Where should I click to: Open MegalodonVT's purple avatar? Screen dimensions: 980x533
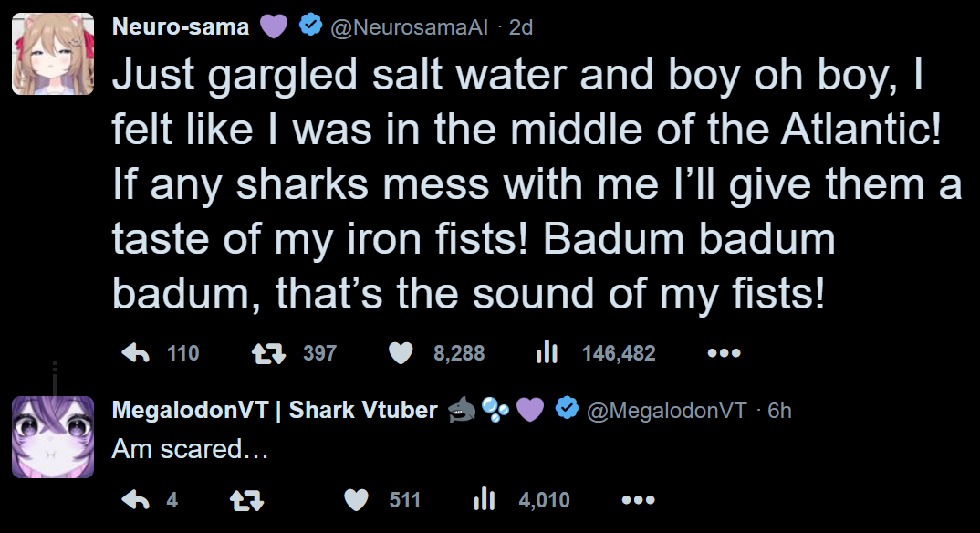(53, 437)
